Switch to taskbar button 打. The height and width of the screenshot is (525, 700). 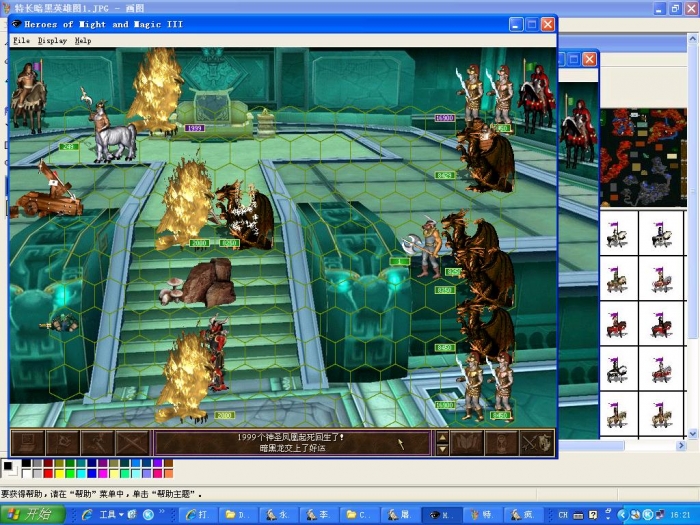point(198,515)
